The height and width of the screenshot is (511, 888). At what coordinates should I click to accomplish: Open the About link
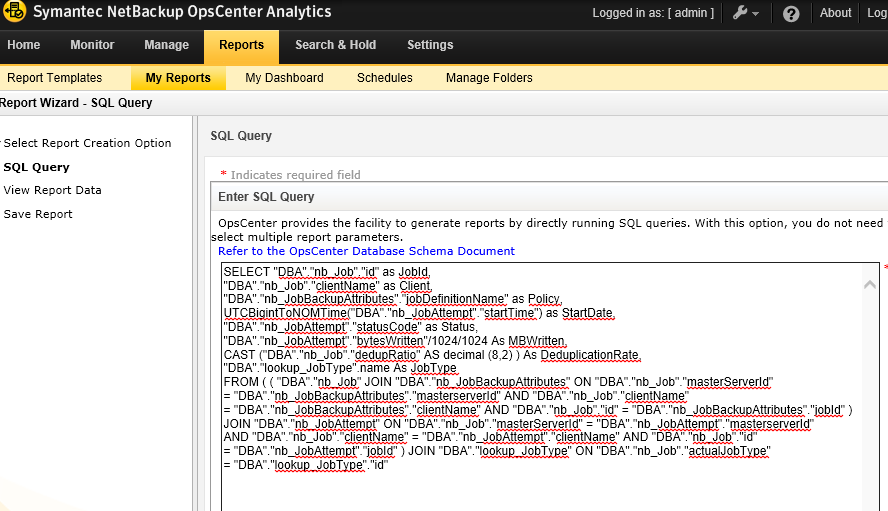pos(835,12)
